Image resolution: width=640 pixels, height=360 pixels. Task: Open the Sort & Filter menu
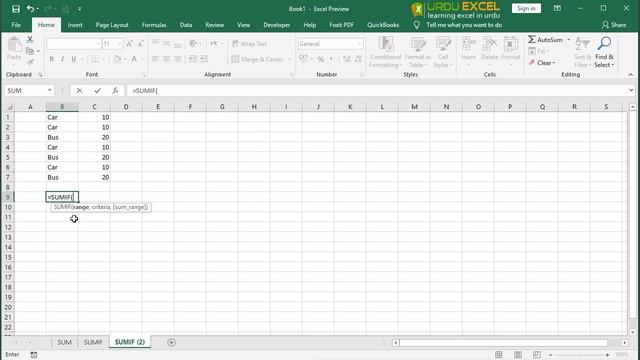[x=582, y=52]
